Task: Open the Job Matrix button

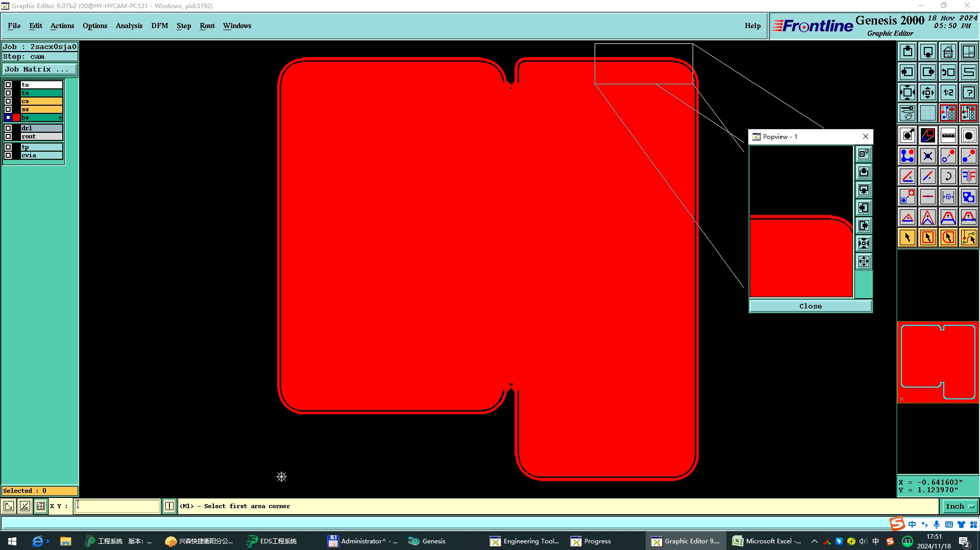Action: tap(40, 69)
